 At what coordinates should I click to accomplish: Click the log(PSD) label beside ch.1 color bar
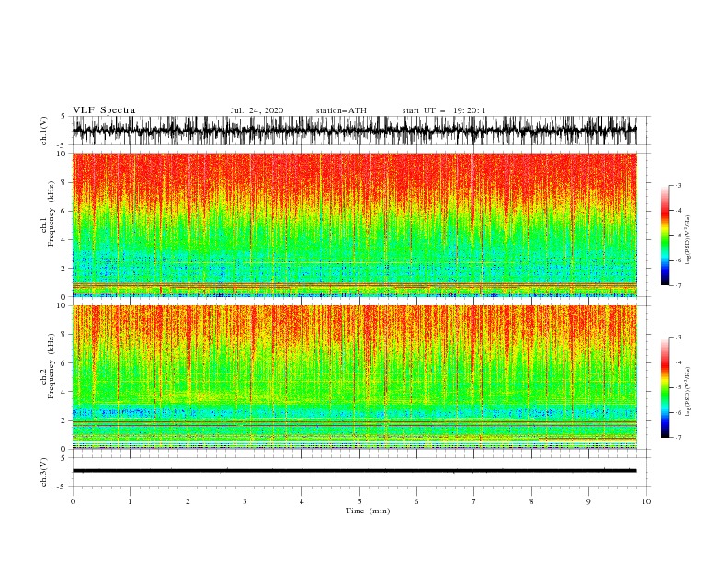(x=688, y=240)
